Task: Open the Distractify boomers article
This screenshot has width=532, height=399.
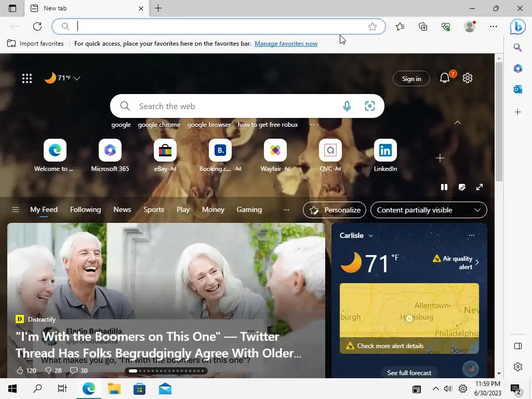Action: [x=158, y=345]
